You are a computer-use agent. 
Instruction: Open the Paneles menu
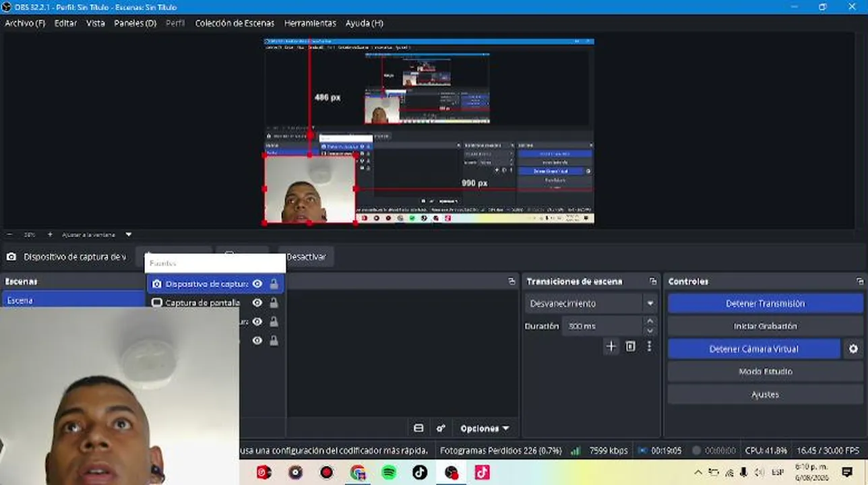[135, 23]
